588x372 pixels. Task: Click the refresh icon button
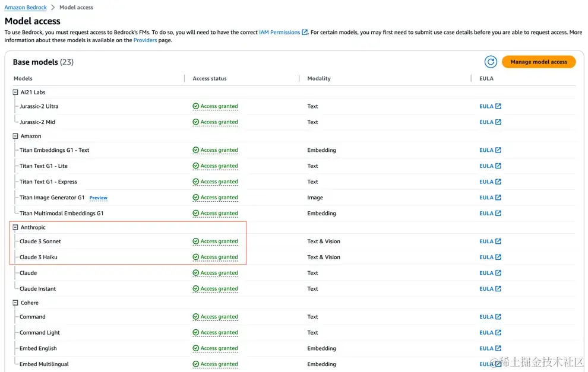491,62
